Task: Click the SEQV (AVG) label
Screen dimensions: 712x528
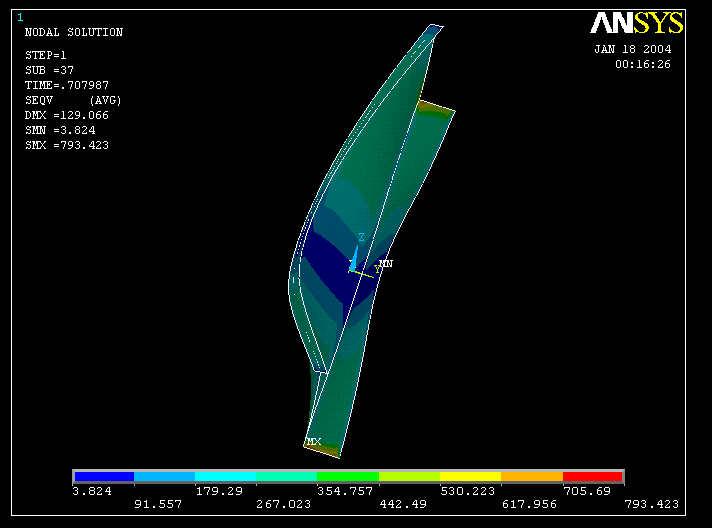Action: 73,100
